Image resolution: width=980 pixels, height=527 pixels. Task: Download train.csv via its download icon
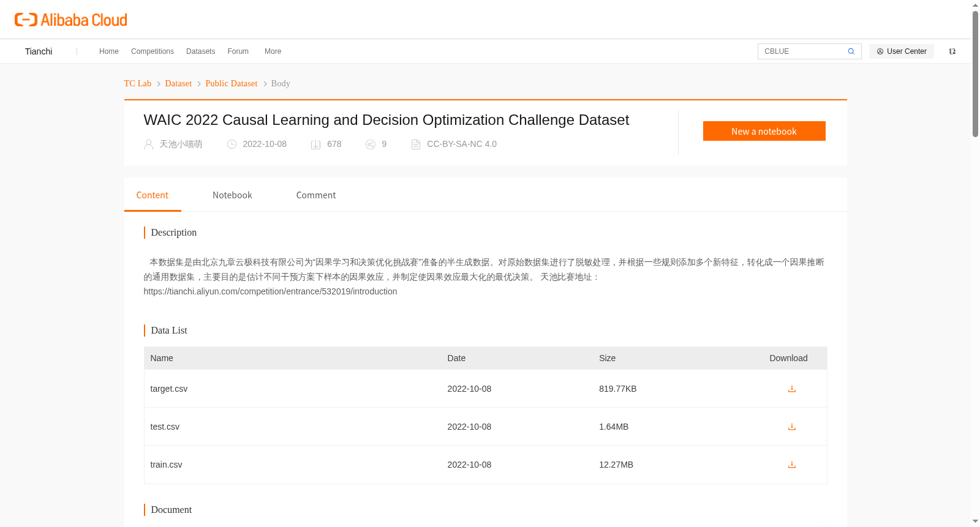tap(792, 465)
